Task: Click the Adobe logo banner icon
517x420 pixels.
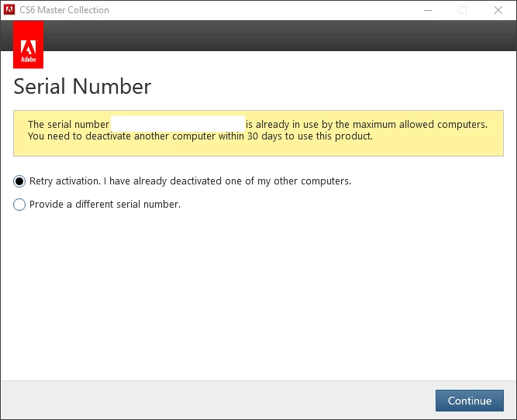Action: click(29, 45)
